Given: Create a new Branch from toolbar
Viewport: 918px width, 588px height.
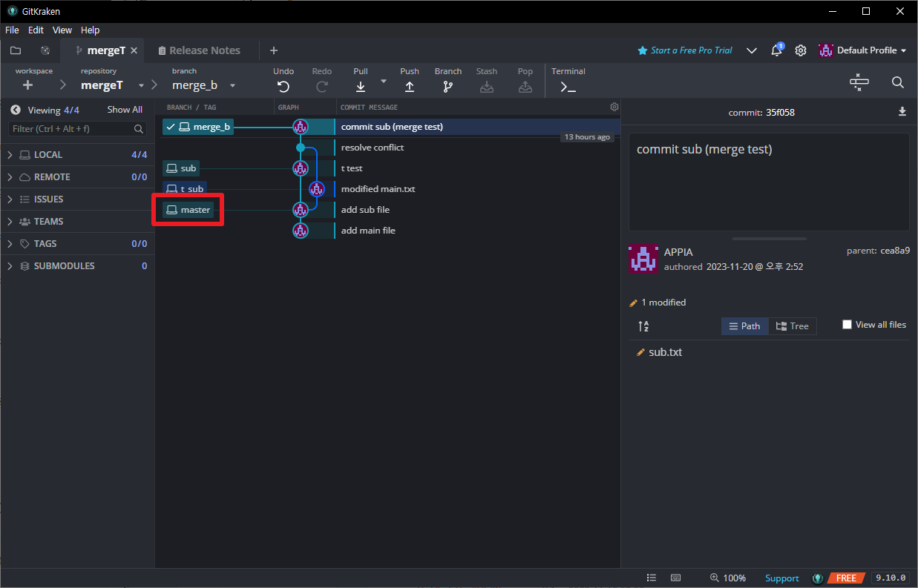Looking at the screenshot, I should tap(447, 86).
